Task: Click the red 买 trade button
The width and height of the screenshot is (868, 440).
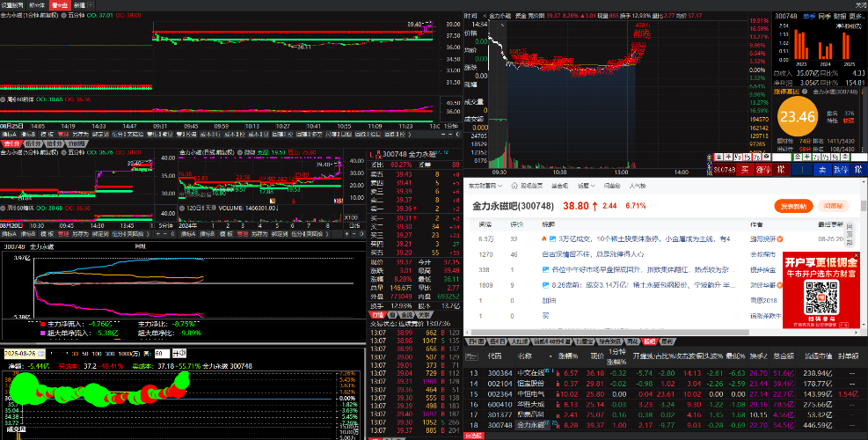Action: 745,170
